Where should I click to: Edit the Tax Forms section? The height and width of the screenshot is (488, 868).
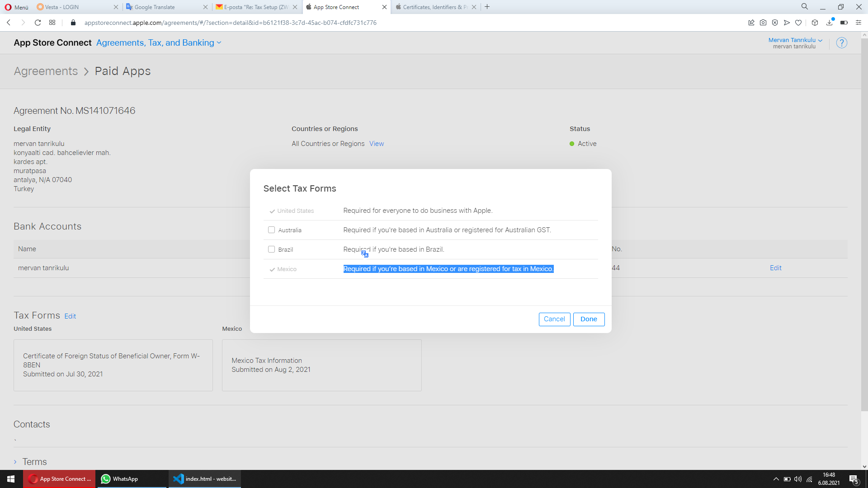tap(70, 316)
